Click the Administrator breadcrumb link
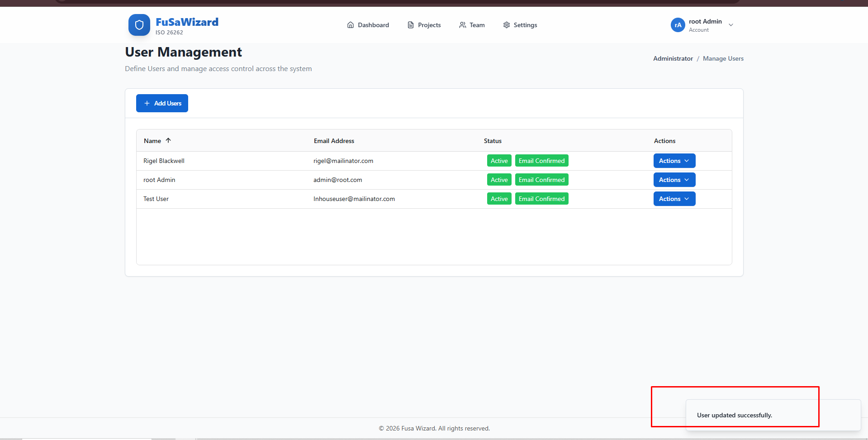The image size is (868, 440). (x=673, y=58)
